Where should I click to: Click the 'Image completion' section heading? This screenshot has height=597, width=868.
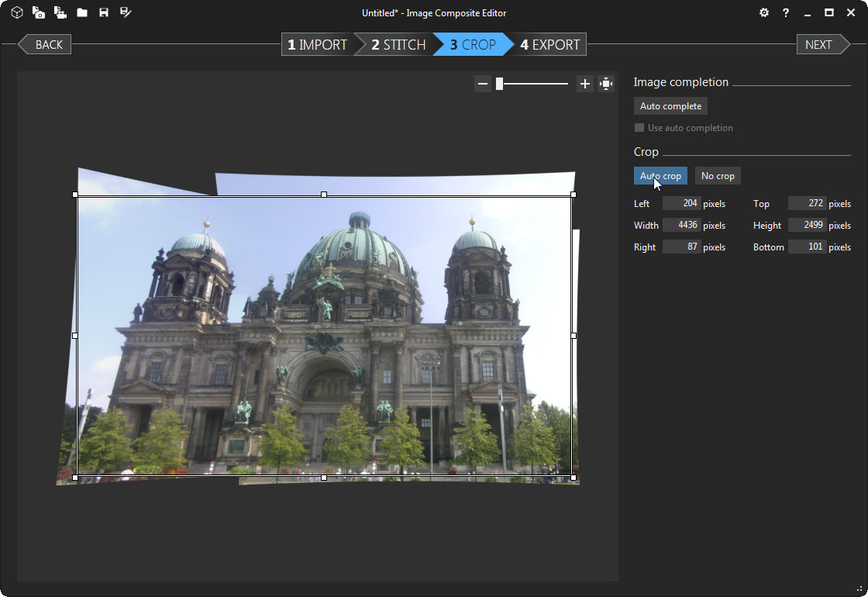point(681,82)
